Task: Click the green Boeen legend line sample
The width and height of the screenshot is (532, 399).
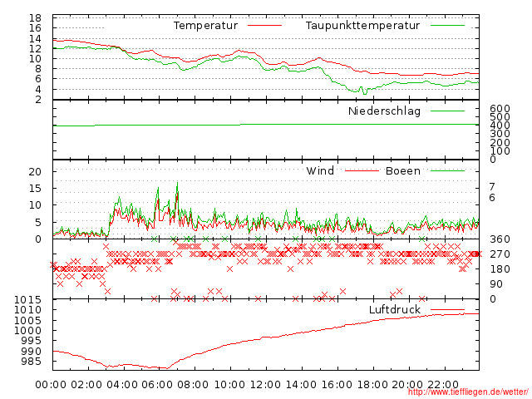Action: [447, 170]
